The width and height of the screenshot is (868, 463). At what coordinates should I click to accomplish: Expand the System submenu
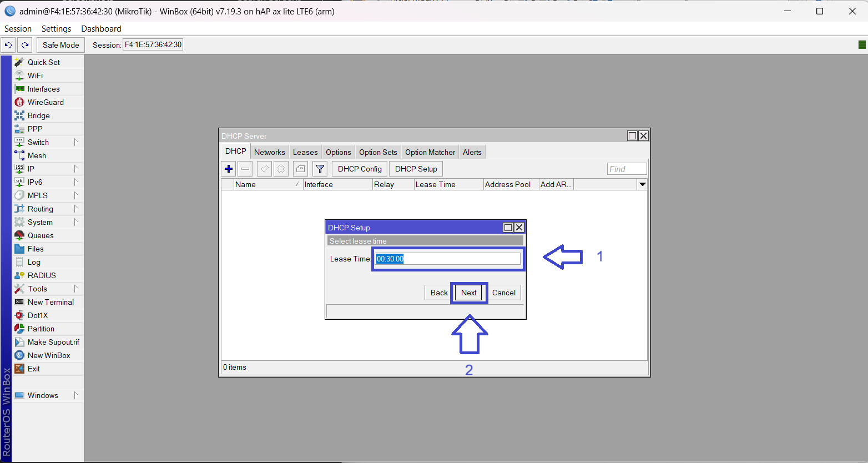76,222
